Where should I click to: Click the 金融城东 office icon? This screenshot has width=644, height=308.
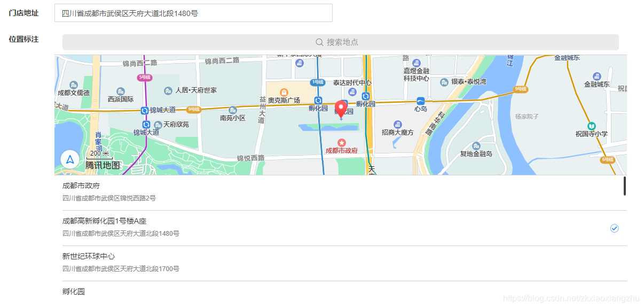point(597,76)
